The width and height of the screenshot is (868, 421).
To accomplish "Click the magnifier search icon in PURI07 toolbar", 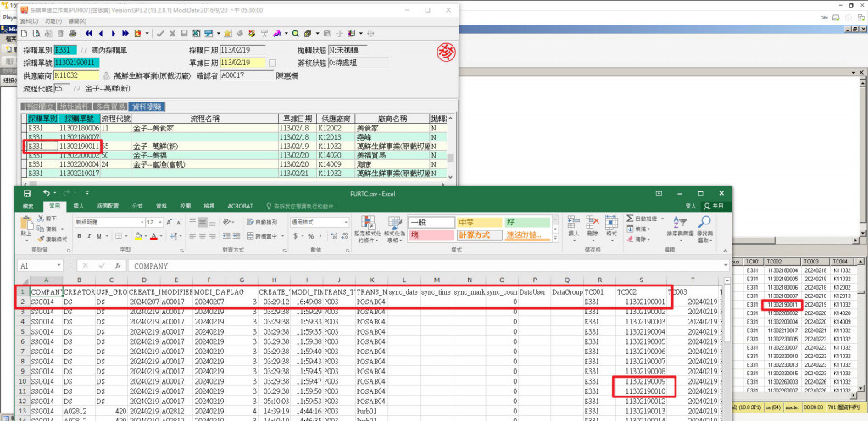I will [x=296, y=33].
